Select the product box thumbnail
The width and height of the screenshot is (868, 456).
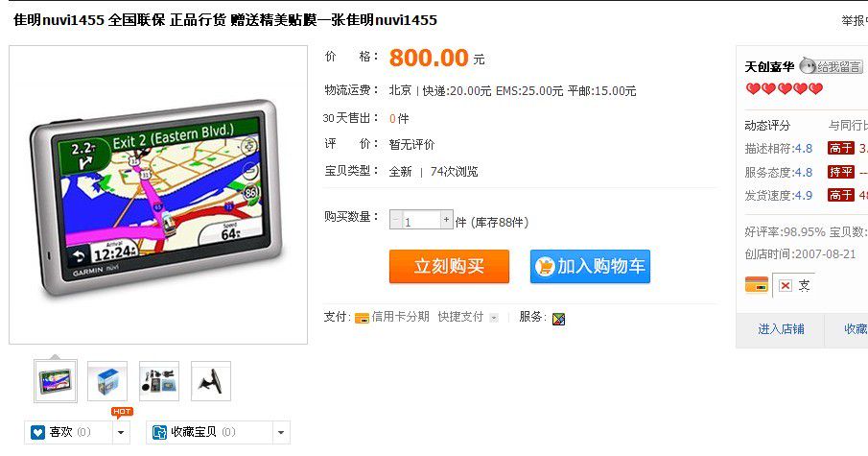(x=107, y=381)
